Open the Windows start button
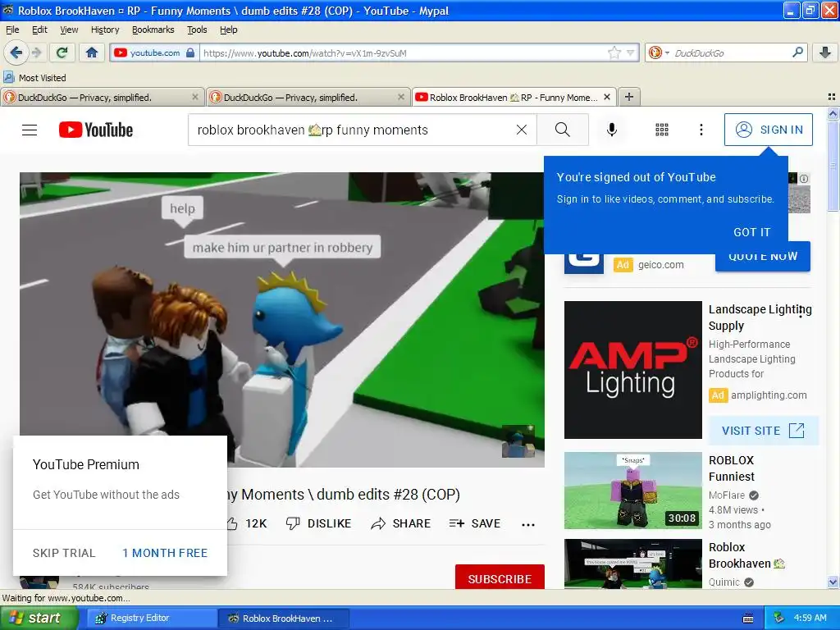 39,619
